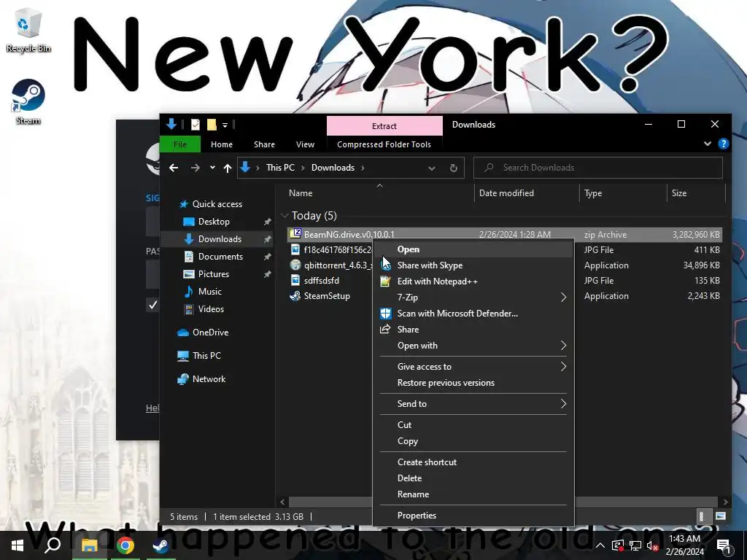Open Google Chrome from the taskbar
Viewport: 747px width, 560px height.
[125, 545]
